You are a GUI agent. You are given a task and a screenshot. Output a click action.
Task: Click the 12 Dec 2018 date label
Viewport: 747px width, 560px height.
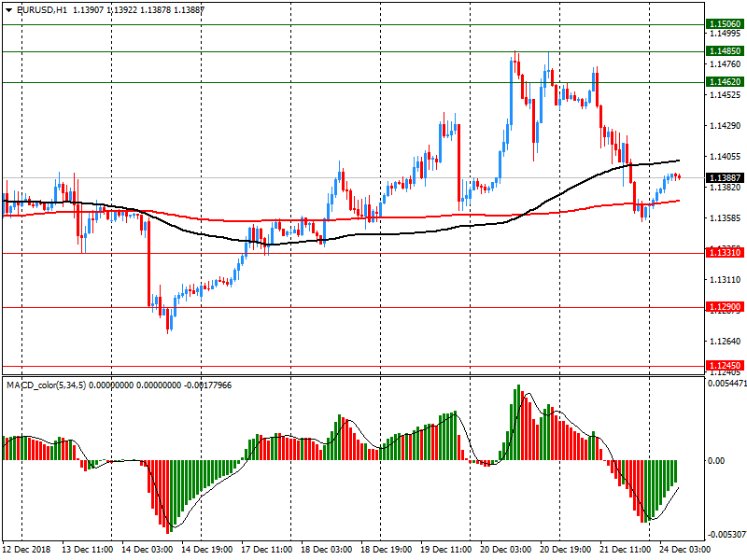(25, 552)
